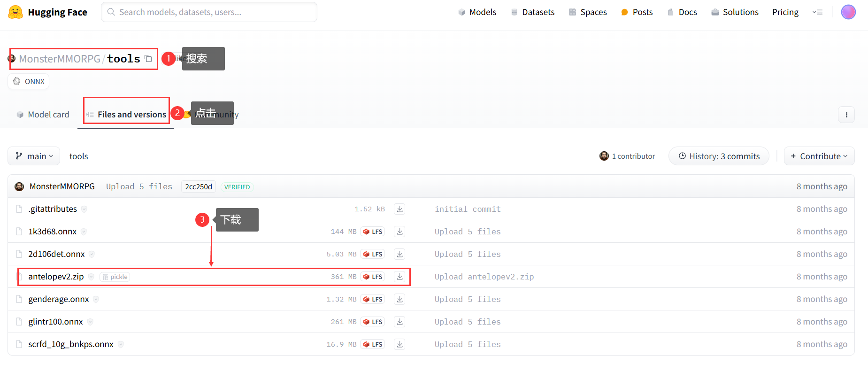The height and width of the screenshot is (387, 868).
Task: Click the VERIFIED badge
Action: pos(237,187)
